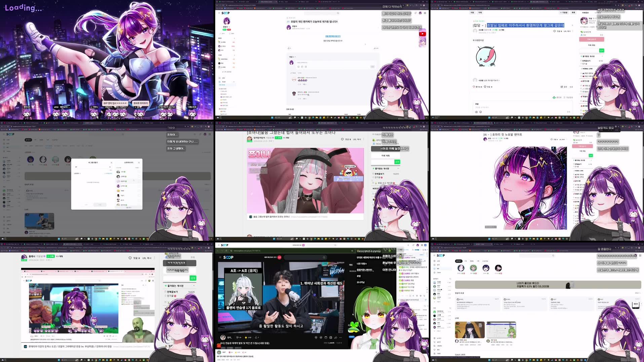Click the share icon on 사과룽's cafe post
The height and width of the screenshot is (362, 644).
561,87
